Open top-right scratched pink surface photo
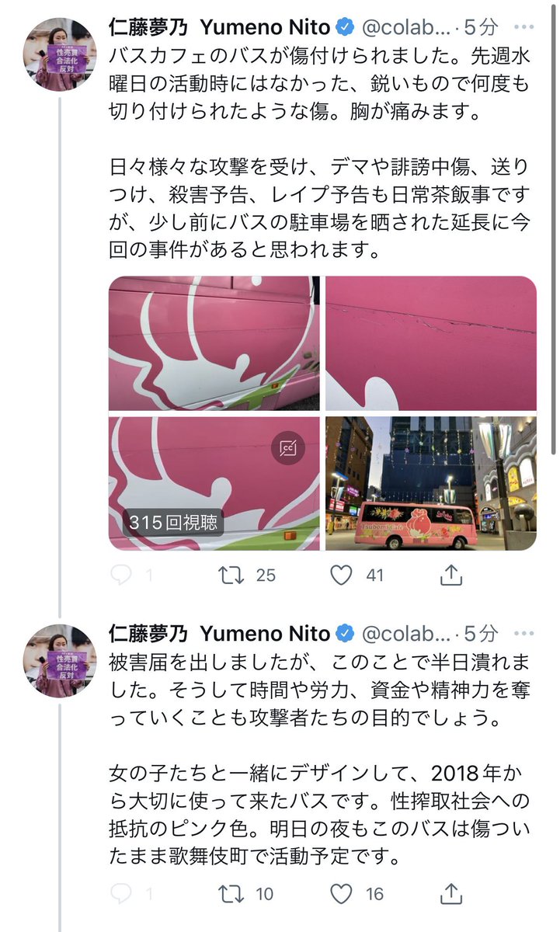Screen dimensions: 560x932 pyautogui.click(x=431, y=343)
